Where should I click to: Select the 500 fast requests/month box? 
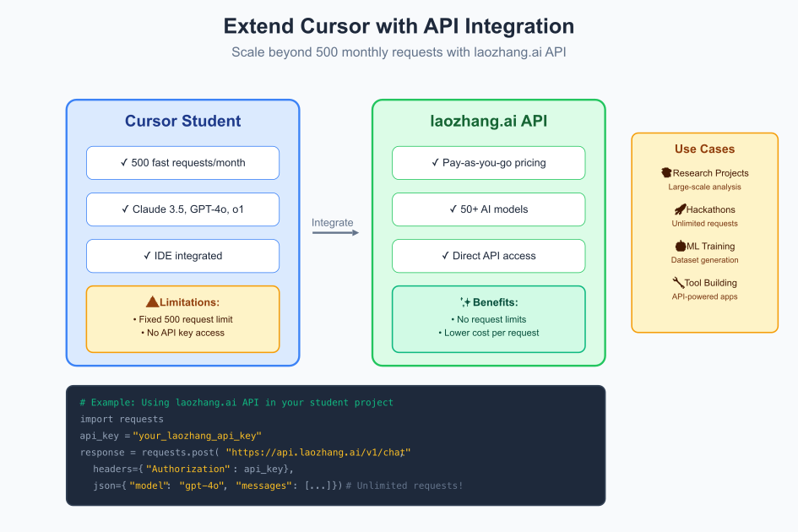(182, 163)
